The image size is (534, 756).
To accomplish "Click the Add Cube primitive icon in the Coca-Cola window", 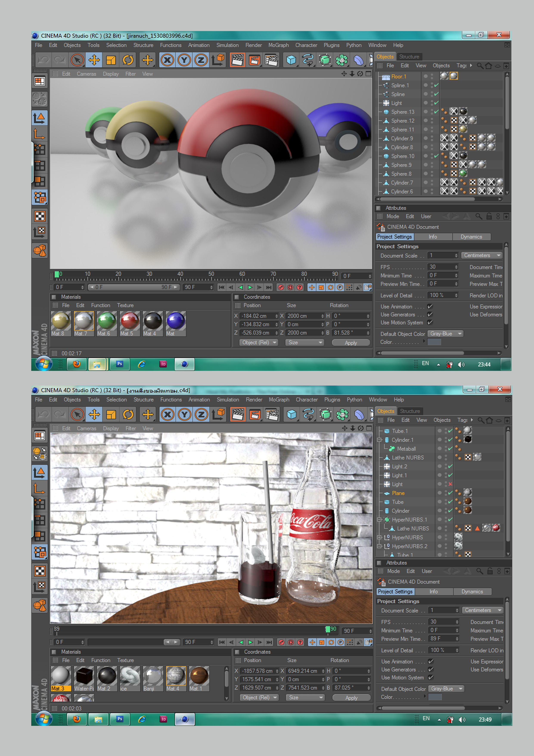I will coord(292,415).
